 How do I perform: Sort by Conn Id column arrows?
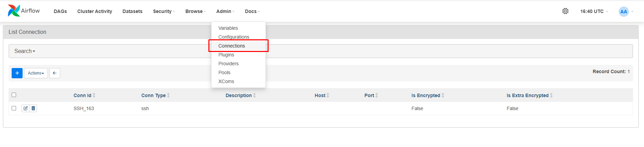[x=94, y=95]
